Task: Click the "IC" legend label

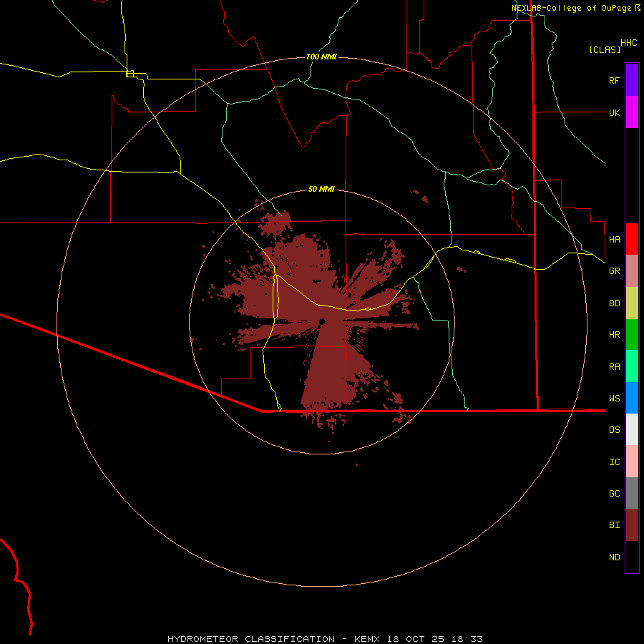Action: [x=614, y=462]
